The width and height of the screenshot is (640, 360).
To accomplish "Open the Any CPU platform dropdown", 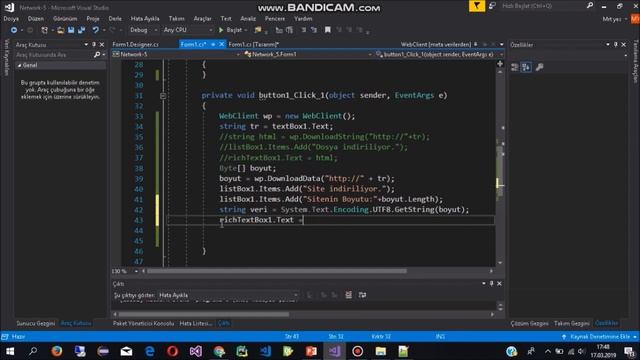I will [188, 30].
